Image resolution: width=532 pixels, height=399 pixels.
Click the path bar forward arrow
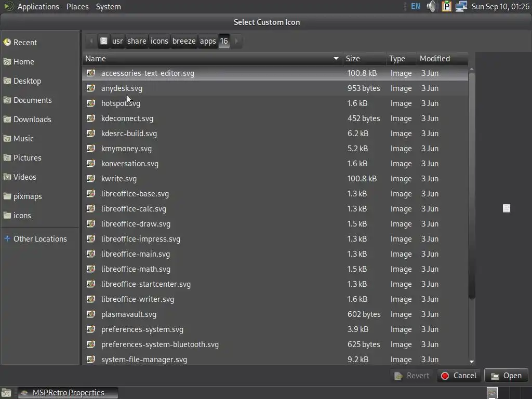point(236,41)
